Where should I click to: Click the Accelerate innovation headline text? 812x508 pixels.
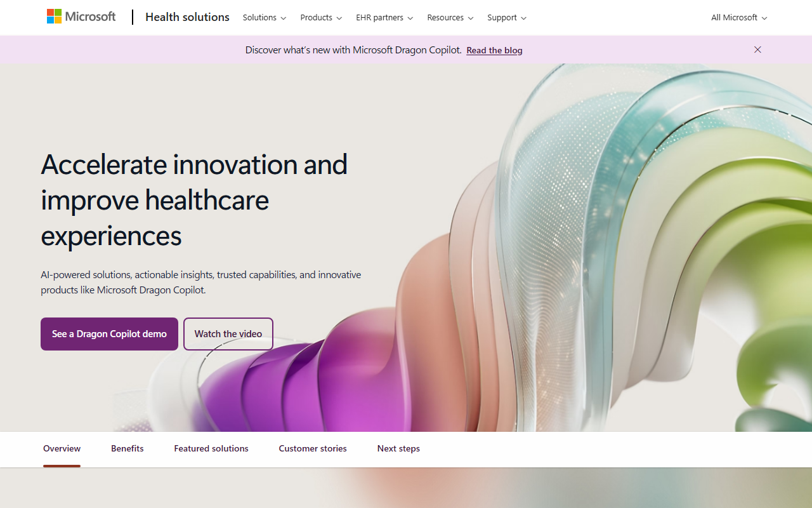194,200
